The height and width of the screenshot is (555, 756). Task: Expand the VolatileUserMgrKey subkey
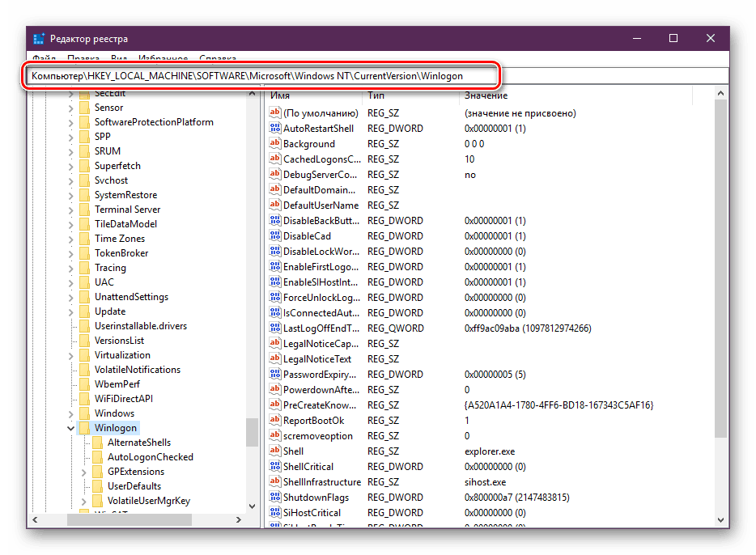click(84, 501)
